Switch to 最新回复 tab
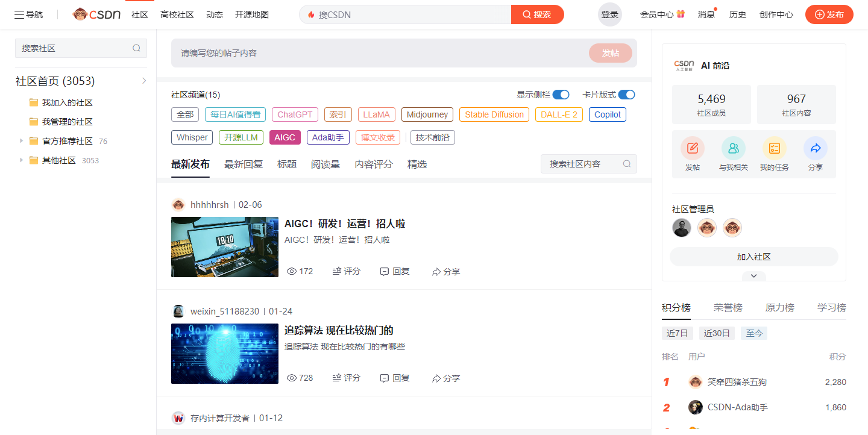The image size is (868, 435). tap(244, 164)
